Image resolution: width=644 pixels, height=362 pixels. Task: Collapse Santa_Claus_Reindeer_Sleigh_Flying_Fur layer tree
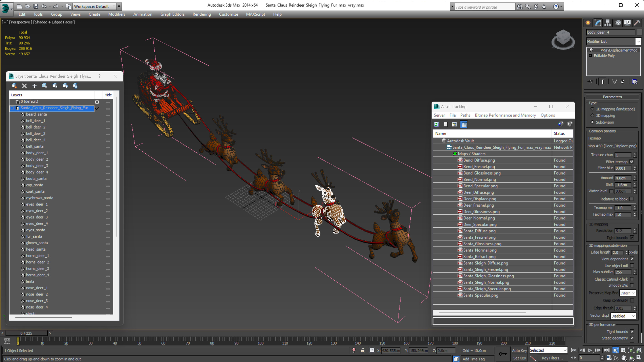coord(12,108)
